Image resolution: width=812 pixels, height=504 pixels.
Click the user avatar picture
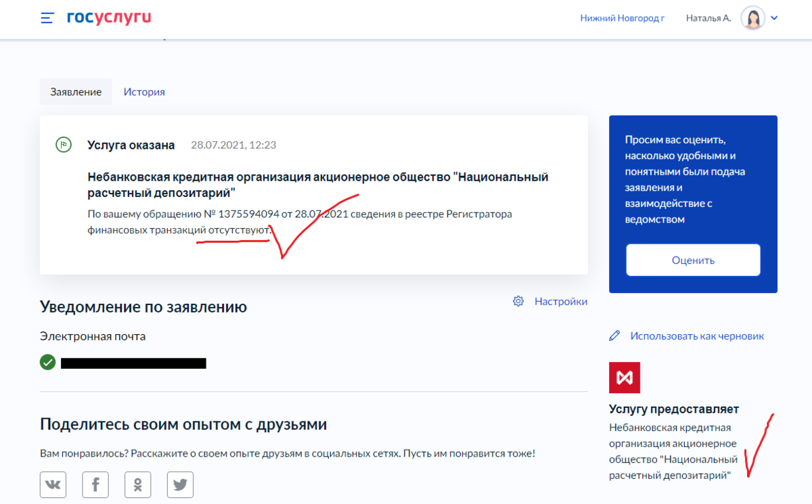752,18
